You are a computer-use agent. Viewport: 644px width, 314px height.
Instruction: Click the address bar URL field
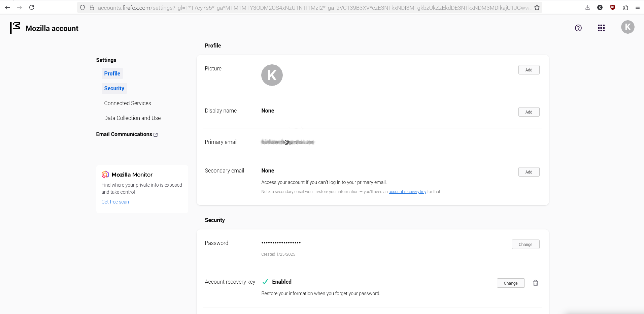[313, 7]
